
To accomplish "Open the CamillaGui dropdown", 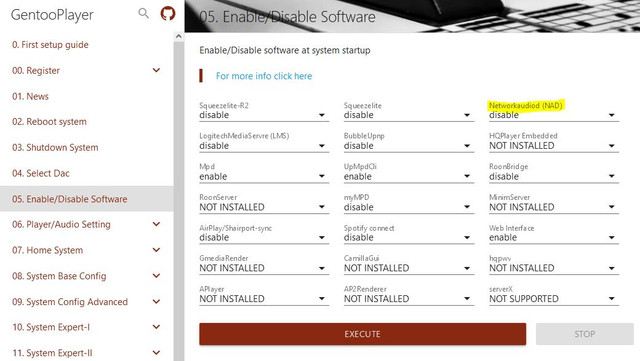I will [x=409, y=268].
